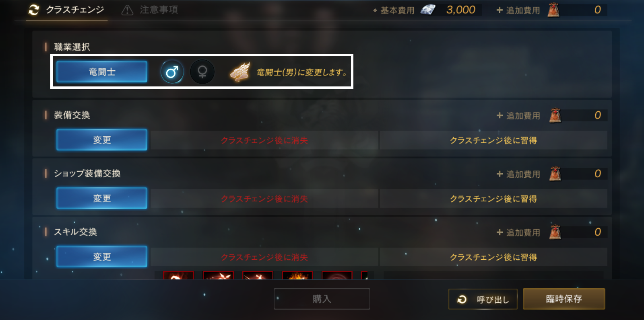This screenshot has height=320, width=644.
Task: Click the gold dragon class emblem icon
Action: (240, 72)
